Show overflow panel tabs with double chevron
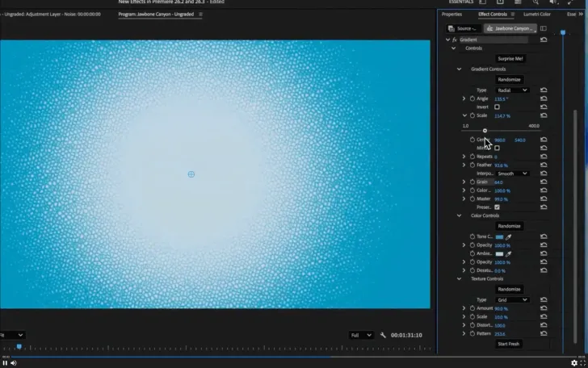The width and height of the screenshot is (588, 368). coord(581,15)
